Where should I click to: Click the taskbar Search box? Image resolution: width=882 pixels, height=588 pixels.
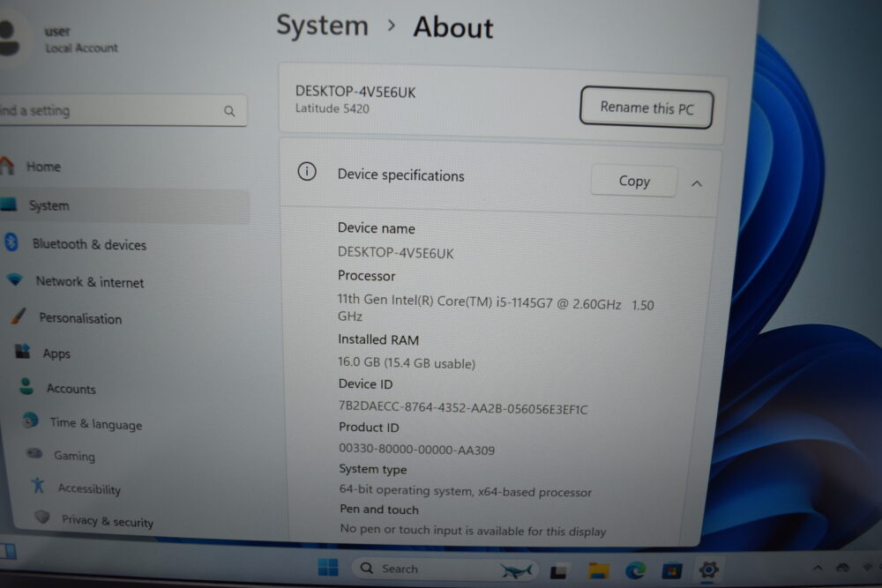(445, 569)
